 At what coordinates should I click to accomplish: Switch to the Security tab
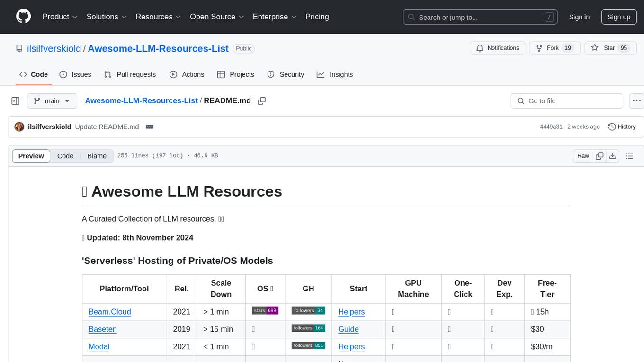286,74
